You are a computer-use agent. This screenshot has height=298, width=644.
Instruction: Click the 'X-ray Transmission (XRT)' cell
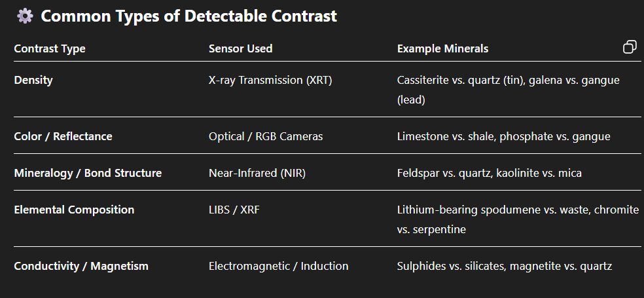click(270, 80)
